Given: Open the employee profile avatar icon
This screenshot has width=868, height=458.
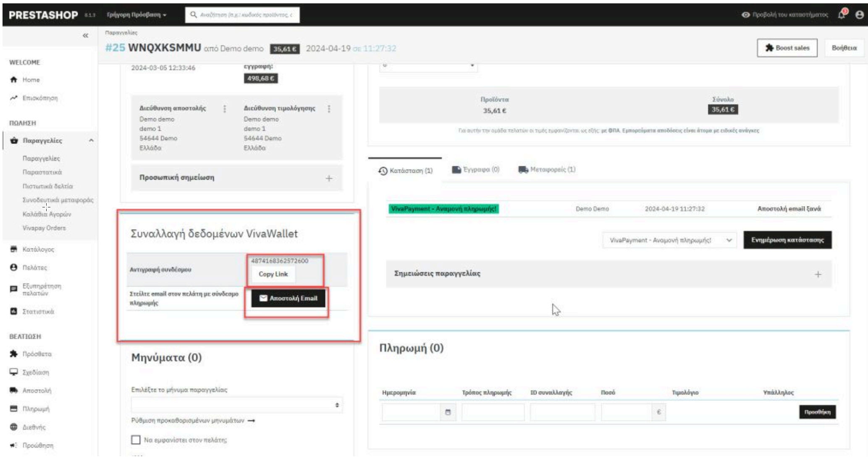Looking at the screenshot, I should point(859,15).
